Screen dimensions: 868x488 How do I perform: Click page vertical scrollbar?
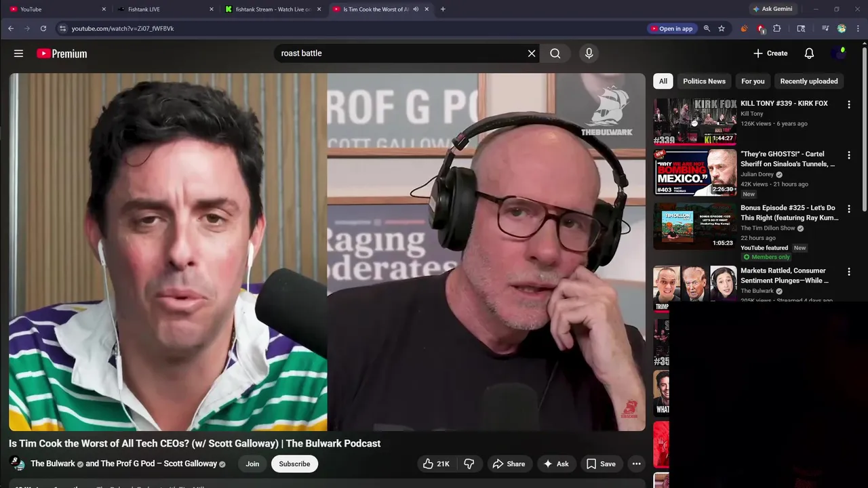(x=864, y=129)
